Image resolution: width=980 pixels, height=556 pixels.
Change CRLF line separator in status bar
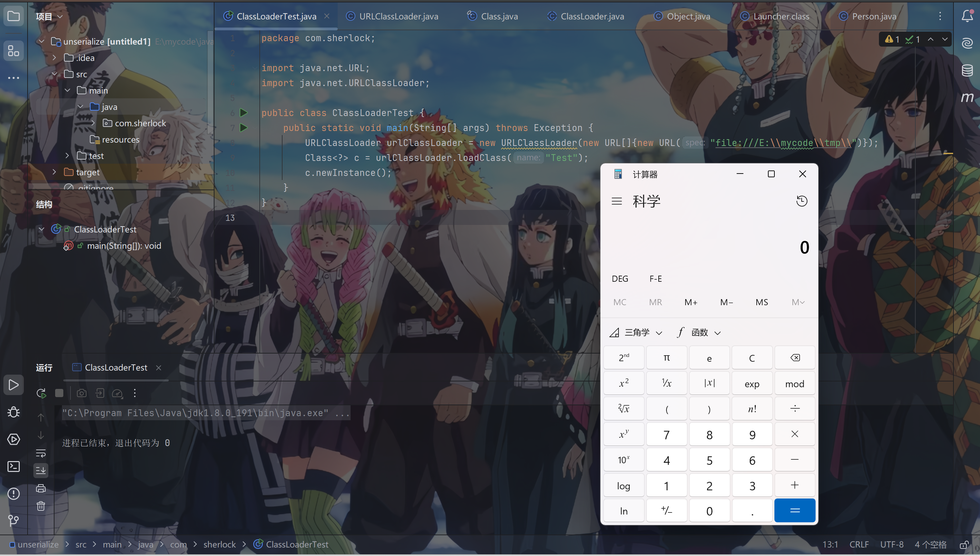[x=859, y=544]
